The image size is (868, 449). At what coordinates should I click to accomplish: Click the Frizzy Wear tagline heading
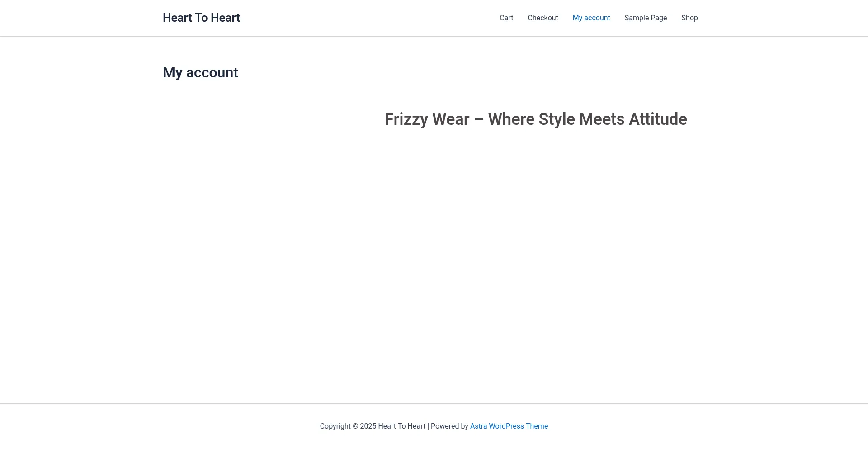point(536,119)
